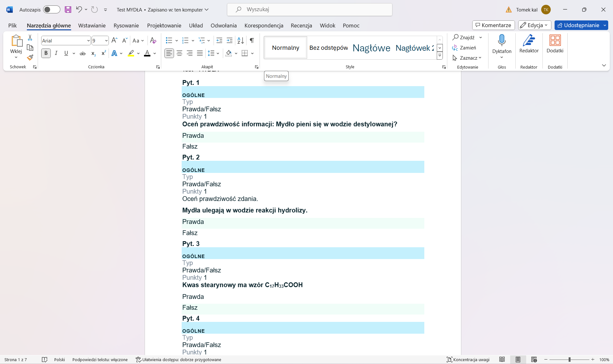This screenshot has height=364, width=613.
Task: Open the Wstawianie ribbon tab
Action: [x=92, y=26]
